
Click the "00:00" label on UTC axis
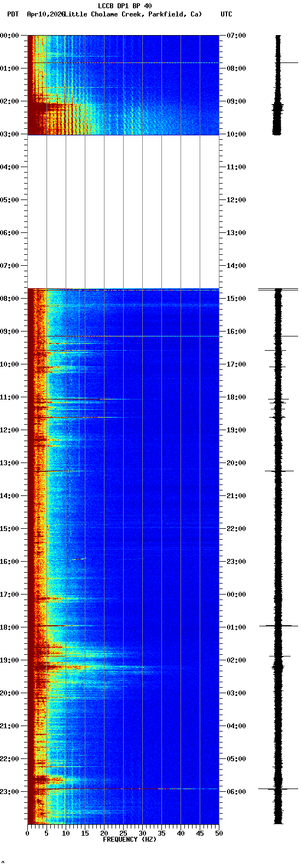[x=236, y=595]
